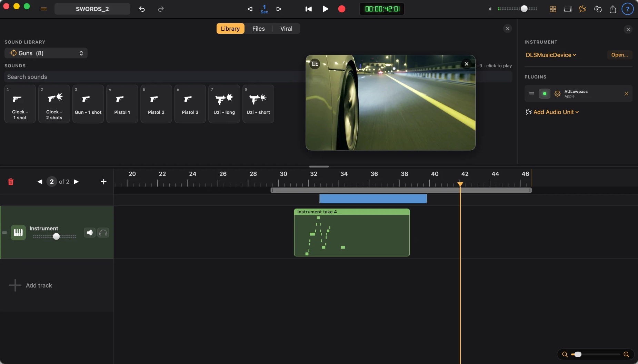Viewport: 638px width, 364px height.
Task: Toggle the video filmstrip icon in toolbar
Action: tap(568, 9)
